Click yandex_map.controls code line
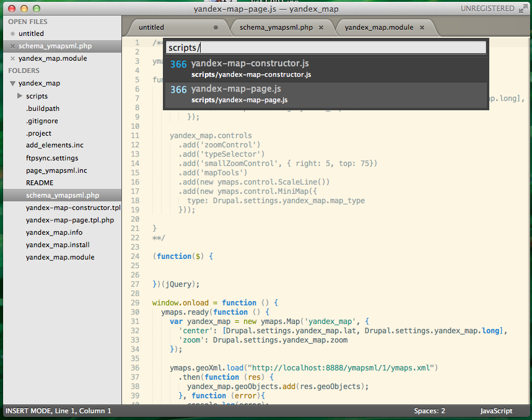532x420 pixels. (211, 136)
